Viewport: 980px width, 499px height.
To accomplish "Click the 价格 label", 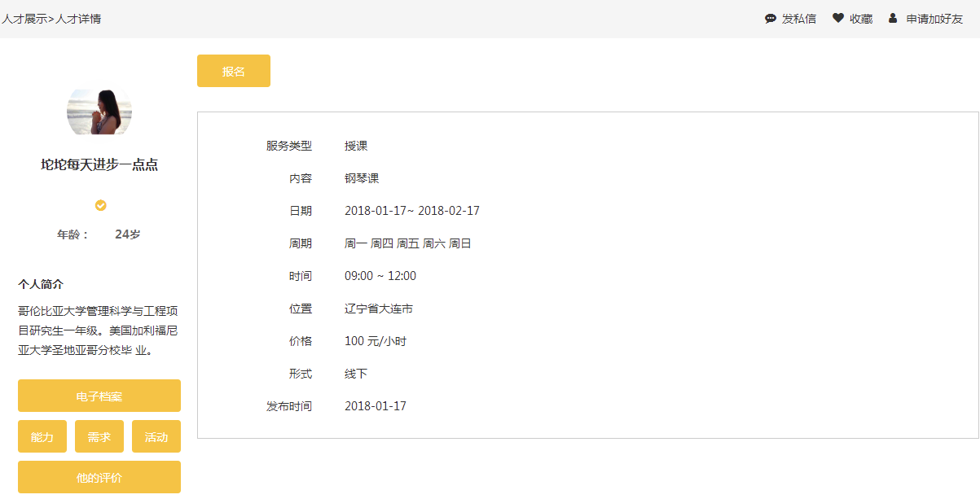I will [301, 341].
